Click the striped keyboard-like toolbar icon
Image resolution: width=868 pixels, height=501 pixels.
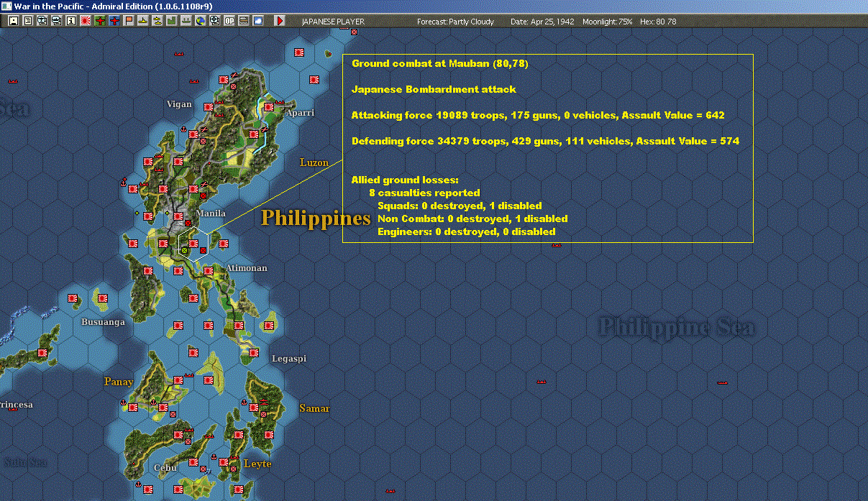[243, 21]
